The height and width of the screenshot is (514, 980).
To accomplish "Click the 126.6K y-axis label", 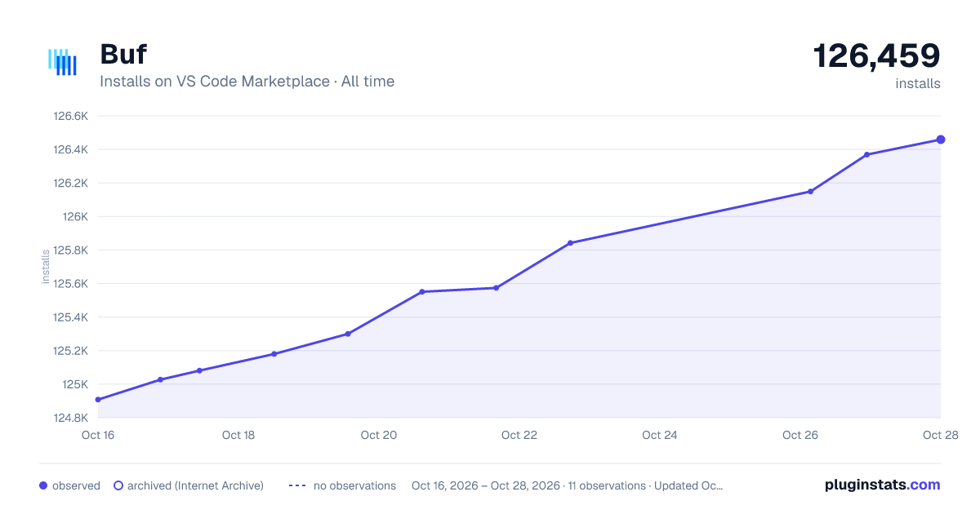I will pos(70,116).
